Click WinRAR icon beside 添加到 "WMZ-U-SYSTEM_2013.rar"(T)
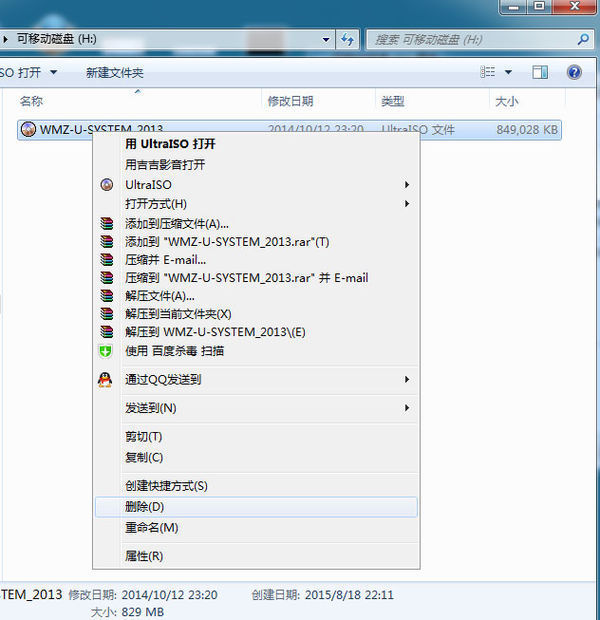 pos(106,242)
